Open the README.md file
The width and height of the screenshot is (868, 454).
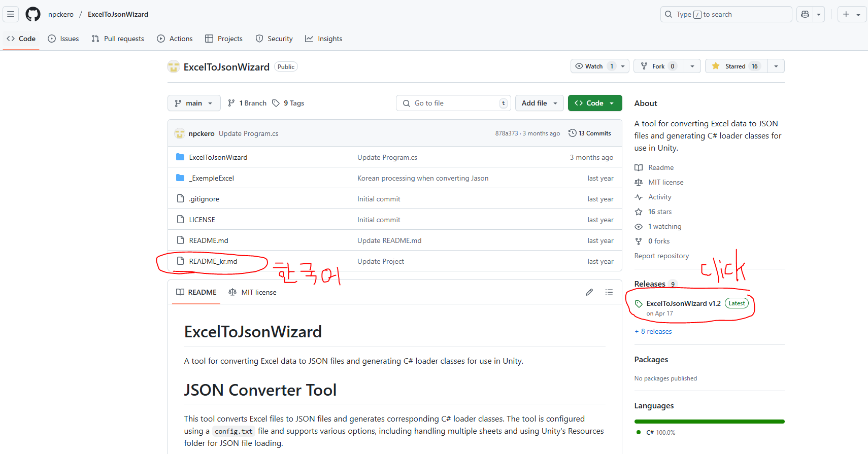[x=209, y=240]
